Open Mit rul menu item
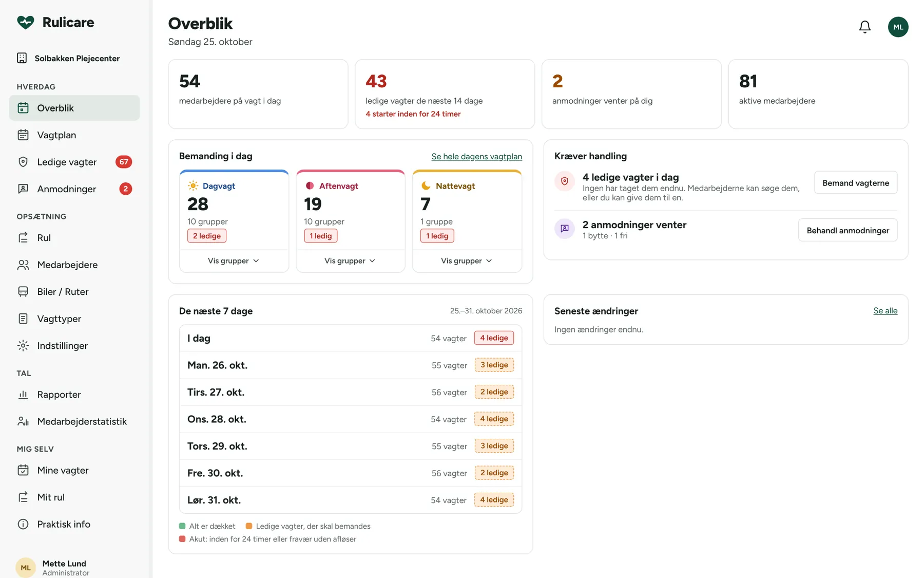 [x=74, y=497]
